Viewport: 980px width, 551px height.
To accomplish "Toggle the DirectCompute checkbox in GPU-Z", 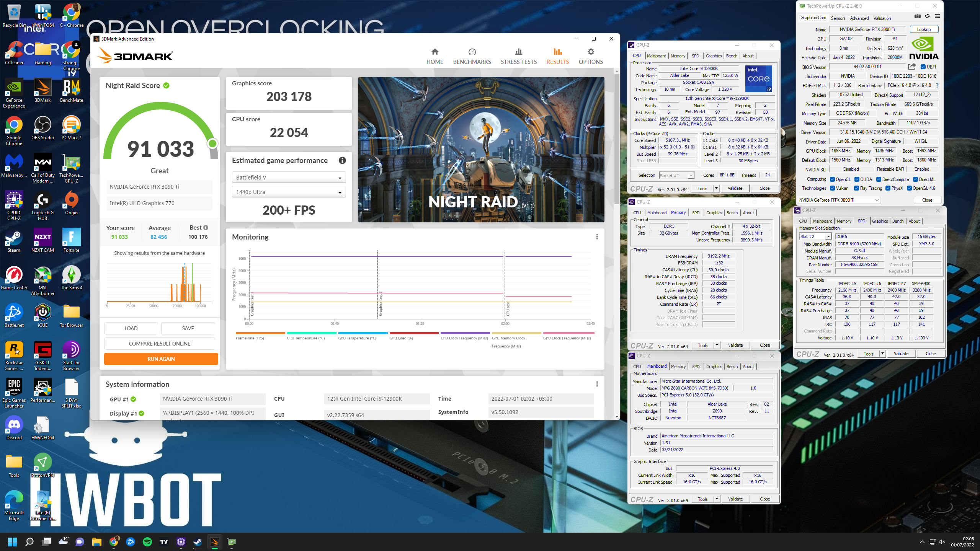I will [879, 179].
